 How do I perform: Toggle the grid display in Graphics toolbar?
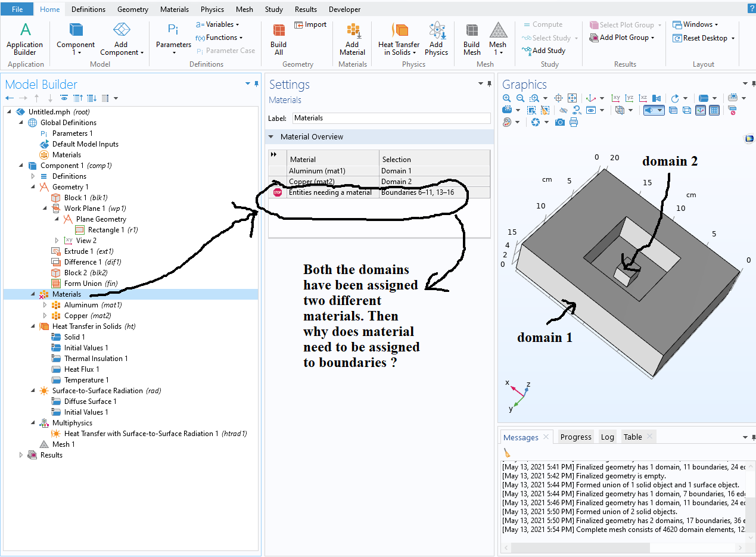tap(714, 110)
